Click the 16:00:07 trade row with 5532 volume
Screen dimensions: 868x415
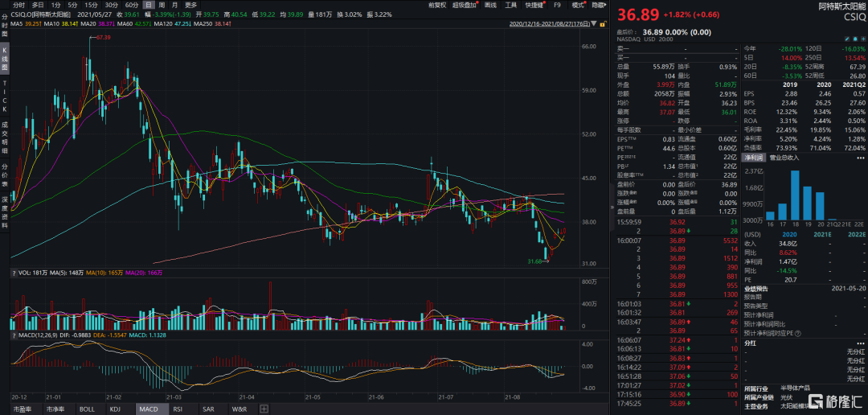click(678, 241)
